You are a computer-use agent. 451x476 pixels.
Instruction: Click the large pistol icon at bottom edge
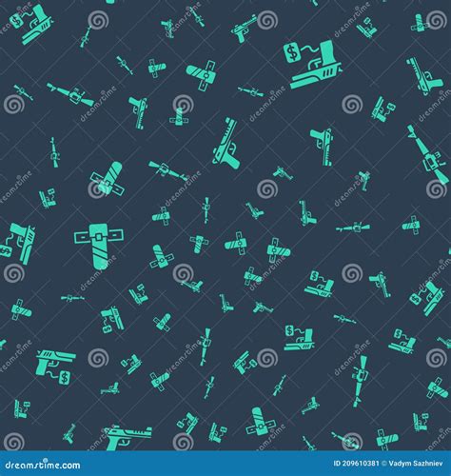(127, 437)
